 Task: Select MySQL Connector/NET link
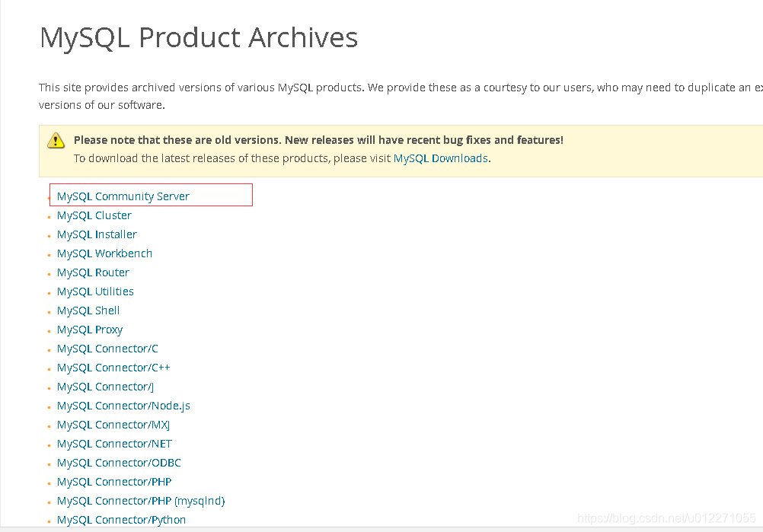tap(114, 444)
